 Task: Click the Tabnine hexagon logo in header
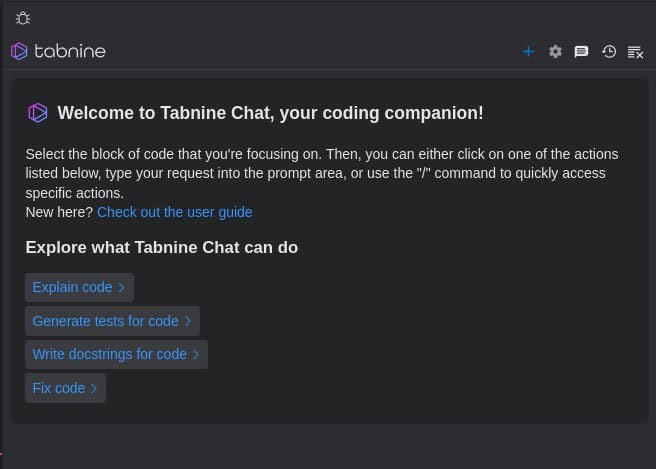point(19,51)
